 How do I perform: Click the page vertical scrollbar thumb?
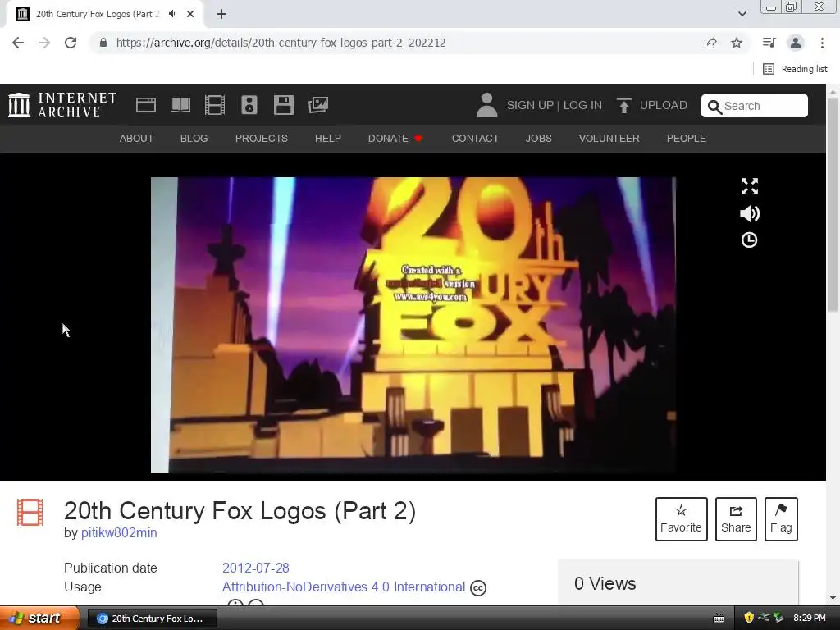click(x=833, y=203)
